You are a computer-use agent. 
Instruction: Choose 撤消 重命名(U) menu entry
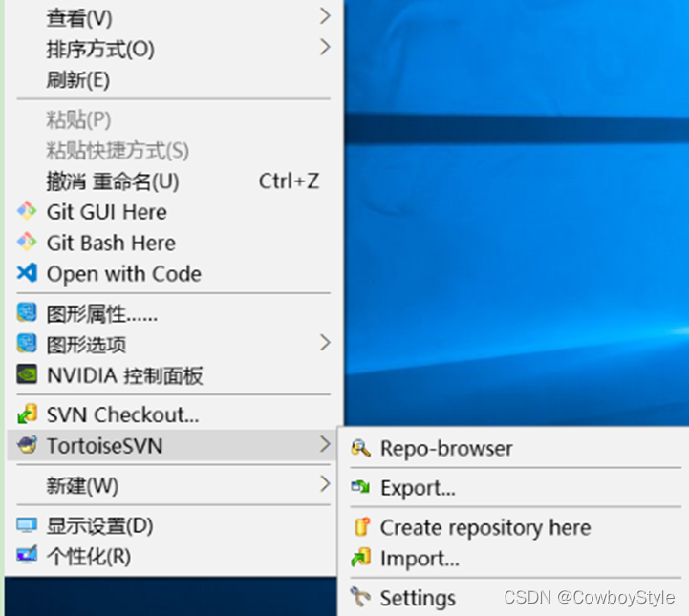point(113,181)
